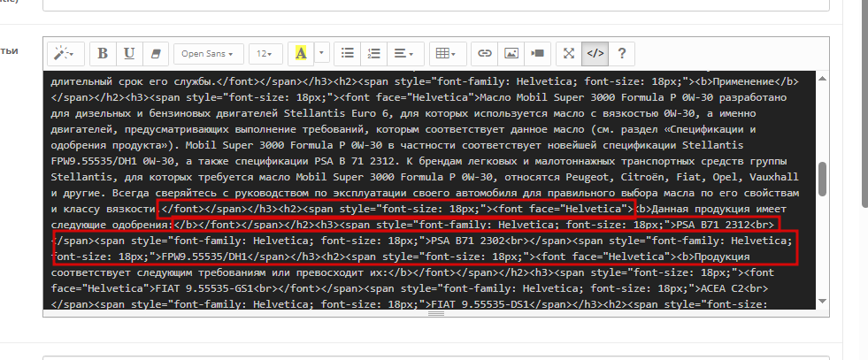Open the font size 12 dropdown
This screenshot has width=868, height=360.
pos(265,54)
